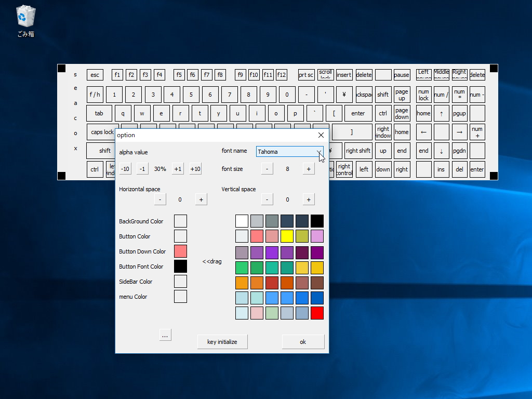This screenshot has height=399, width=532.
Task: Click the bottom-right black resize handle
Action: (494, 176)
